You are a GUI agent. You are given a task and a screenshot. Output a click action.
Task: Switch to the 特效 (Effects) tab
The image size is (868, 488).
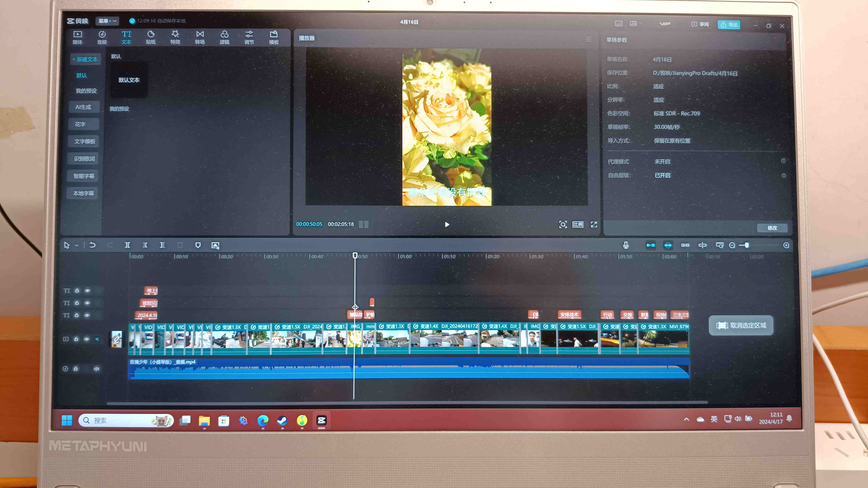[x=175, y=37]
